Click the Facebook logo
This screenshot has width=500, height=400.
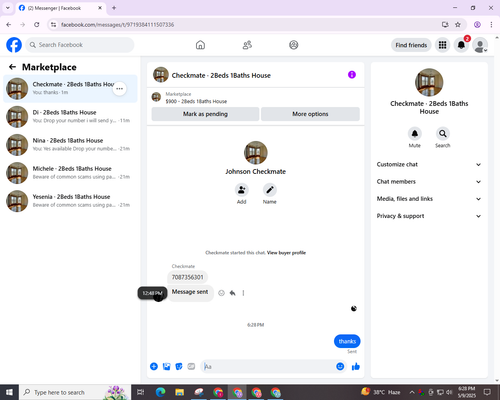14,45
